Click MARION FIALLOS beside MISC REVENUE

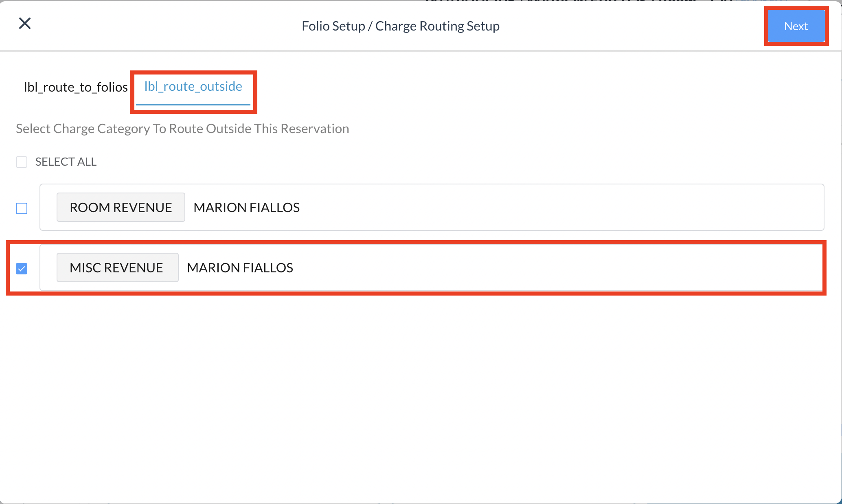tap(240, 268)
